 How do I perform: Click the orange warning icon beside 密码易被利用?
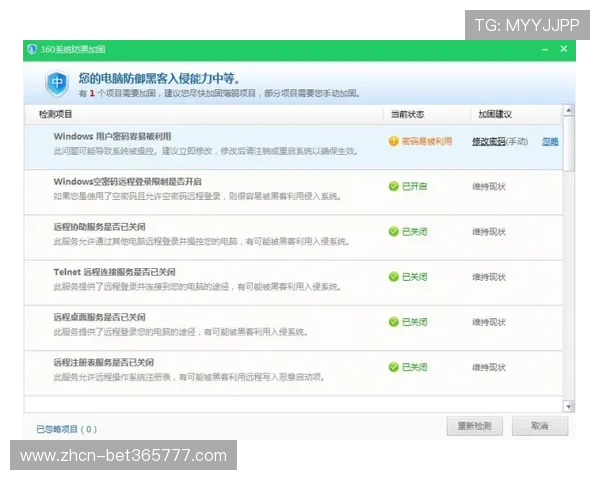(x=393, y=141)
